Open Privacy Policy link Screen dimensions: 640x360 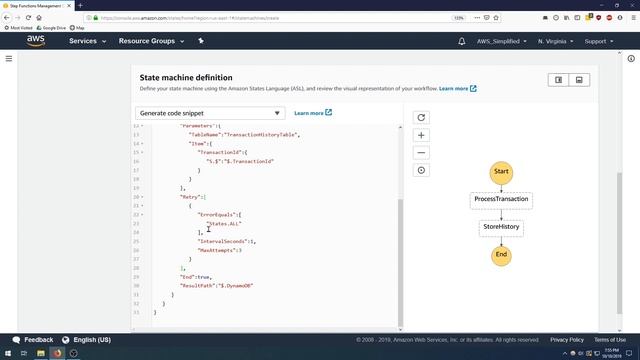click(567, 340)
